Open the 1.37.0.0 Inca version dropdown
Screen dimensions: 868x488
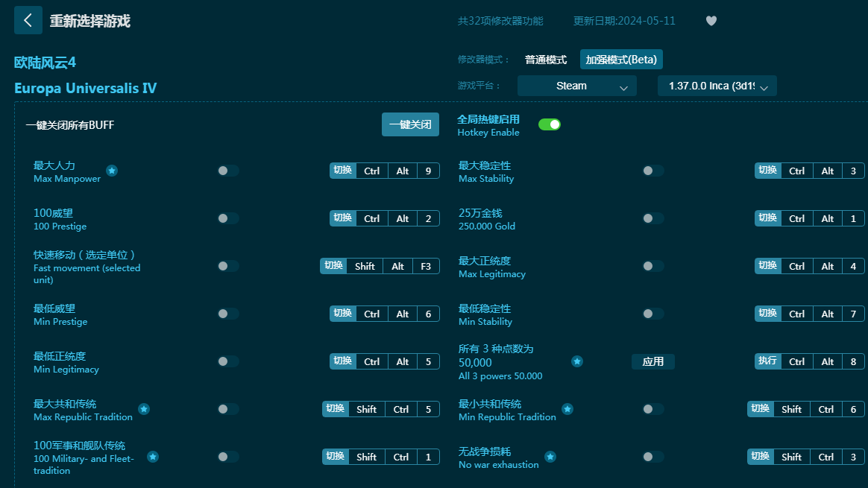pos(717,86)
